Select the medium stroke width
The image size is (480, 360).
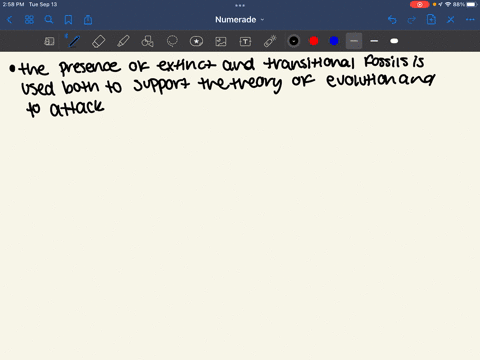[x=374, y=41]
